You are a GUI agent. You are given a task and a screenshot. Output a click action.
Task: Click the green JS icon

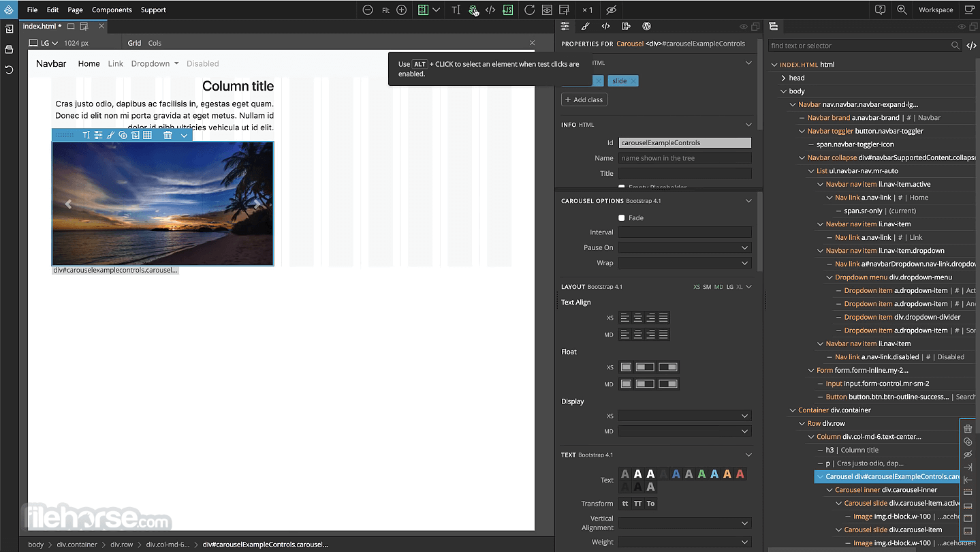508,10
